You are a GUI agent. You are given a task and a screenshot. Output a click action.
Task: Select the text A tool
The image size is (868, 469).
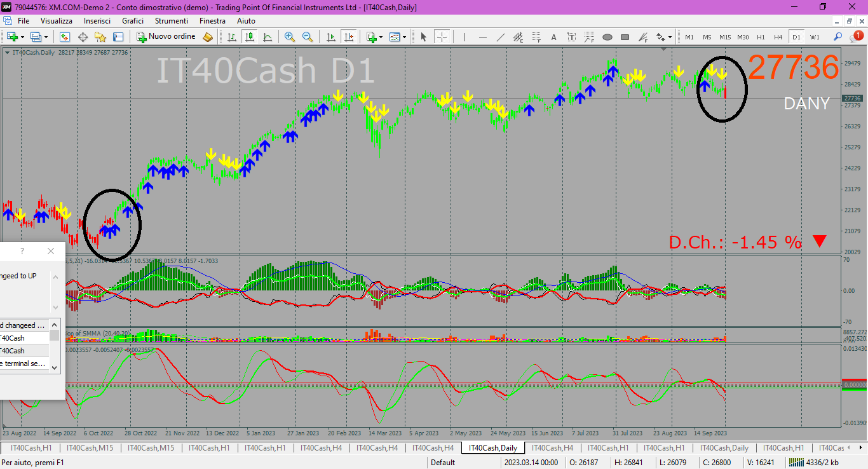[553, 37]
